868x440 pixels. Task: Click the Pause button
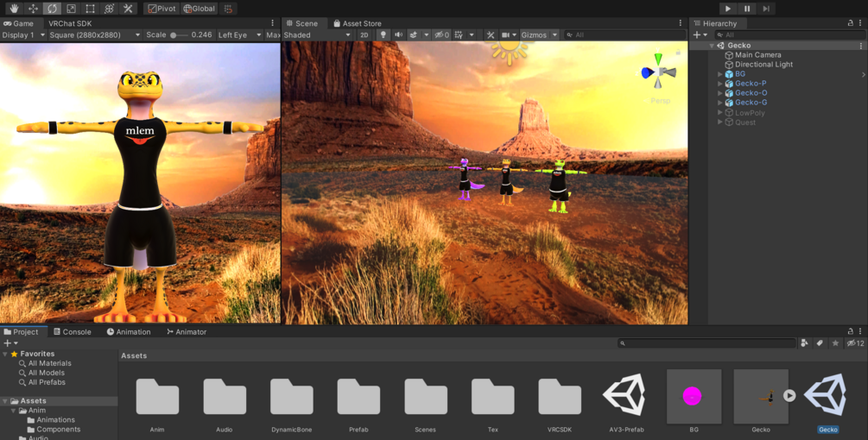tap(747, 9)
